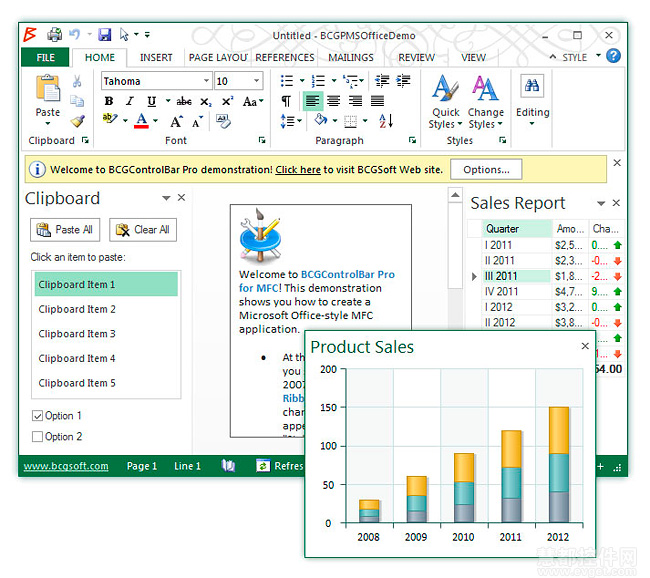
Task: Click the Shading paint bucket icon
Action: pyautogui.click(x=320, y=120)
